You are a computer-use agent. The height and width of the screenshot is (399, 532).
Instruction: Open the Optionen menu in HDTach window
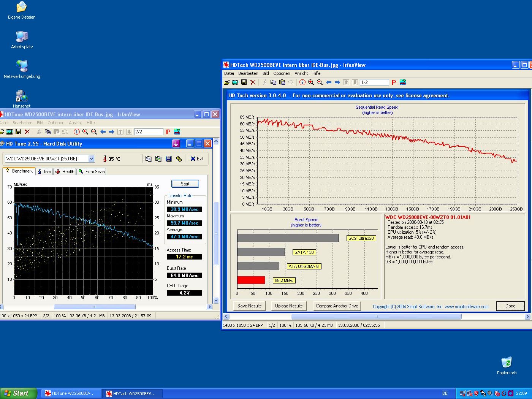(282, 73)
